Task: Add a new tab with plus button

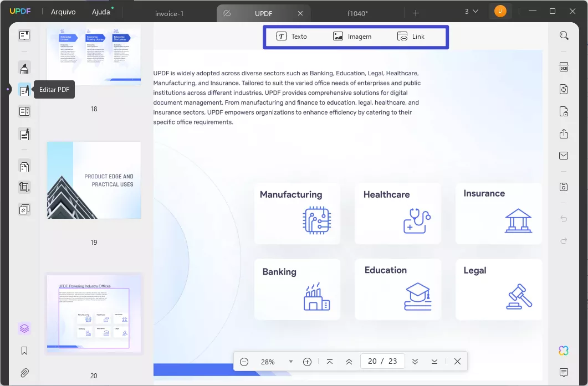Action: (x=416, y=13)
